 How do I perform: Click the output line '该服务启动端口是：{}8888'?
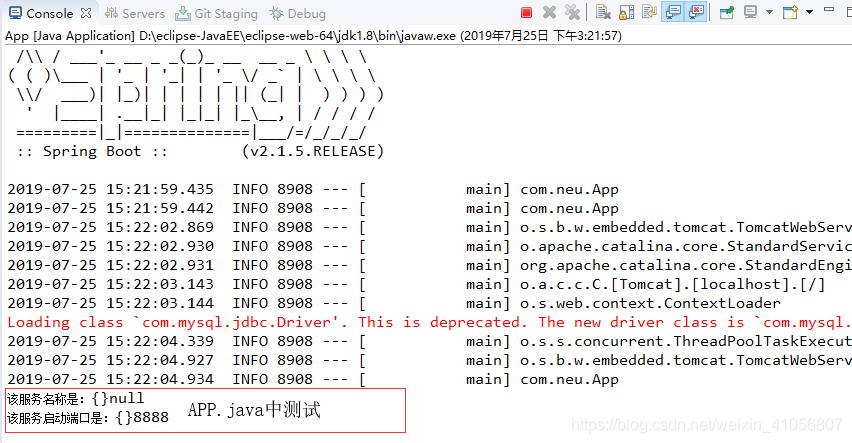click(x=87, y=418)
